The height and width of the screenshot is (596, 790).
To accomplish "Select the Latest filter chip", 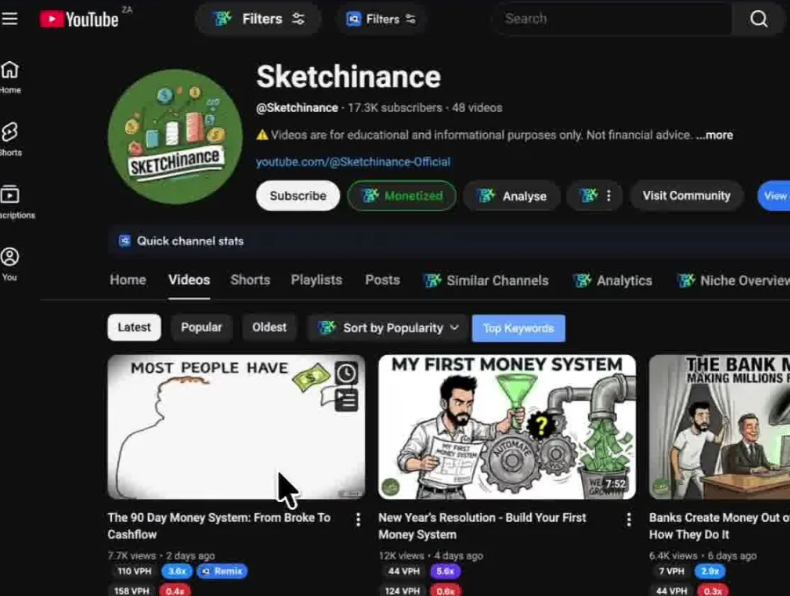I will pos(134,327).
